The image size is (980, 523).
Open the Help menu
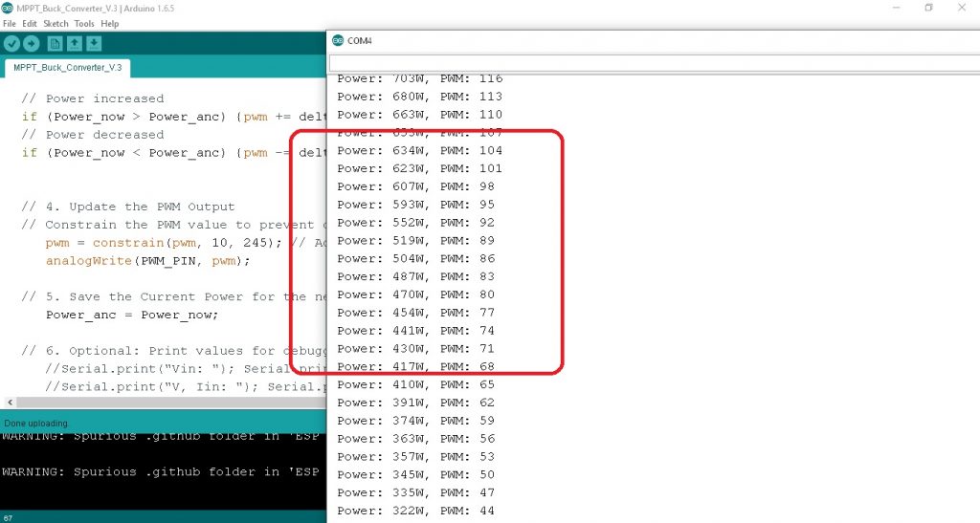click(110, 23)
